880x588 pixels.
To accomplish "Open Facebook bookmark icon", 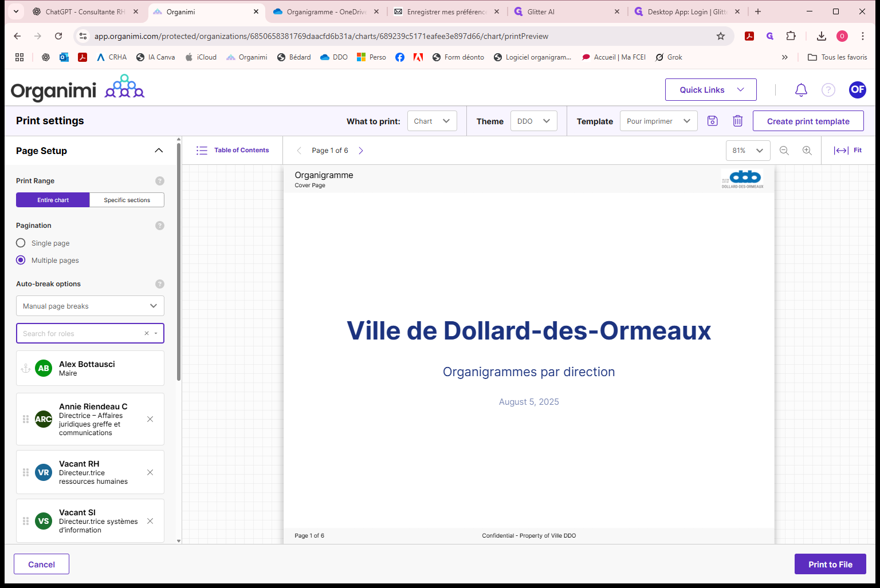I will [400, 57].
